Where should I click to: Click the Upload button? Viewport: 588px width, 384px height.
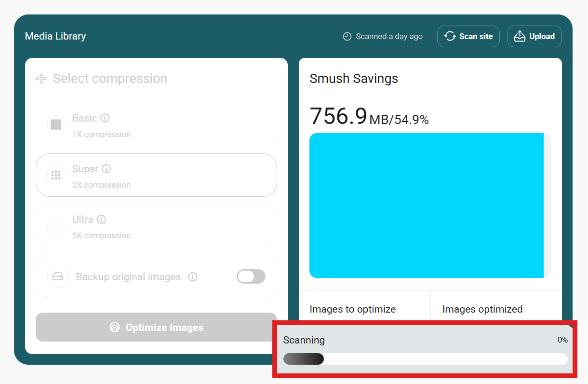(x=535, y=36)
